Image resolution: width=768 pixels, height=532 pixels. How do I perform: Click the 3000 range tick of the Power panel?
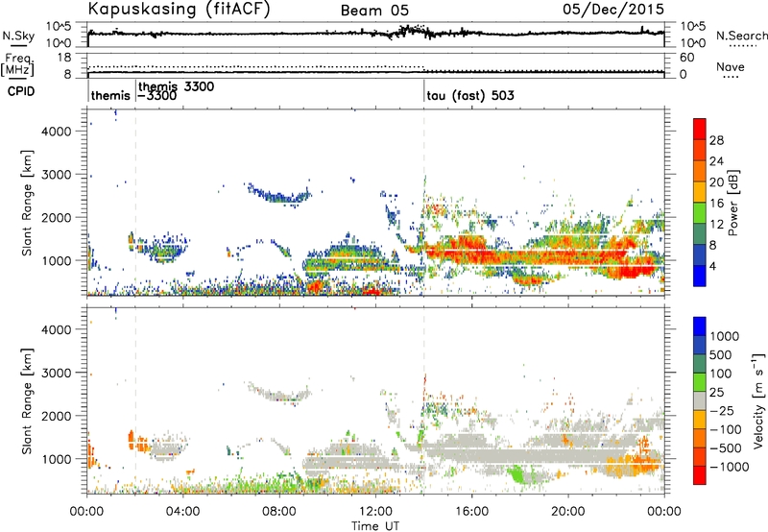click(x=56, y=175)
